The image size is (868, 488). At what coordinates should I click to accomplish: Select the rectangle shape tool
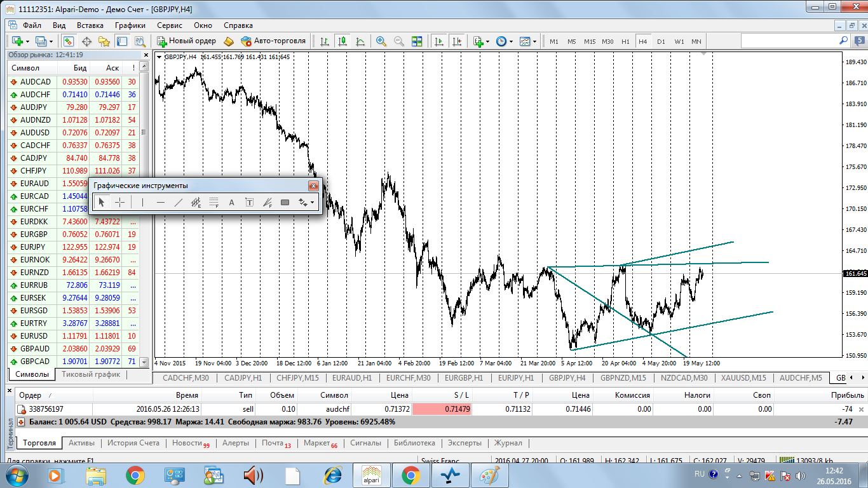[285, 203]
